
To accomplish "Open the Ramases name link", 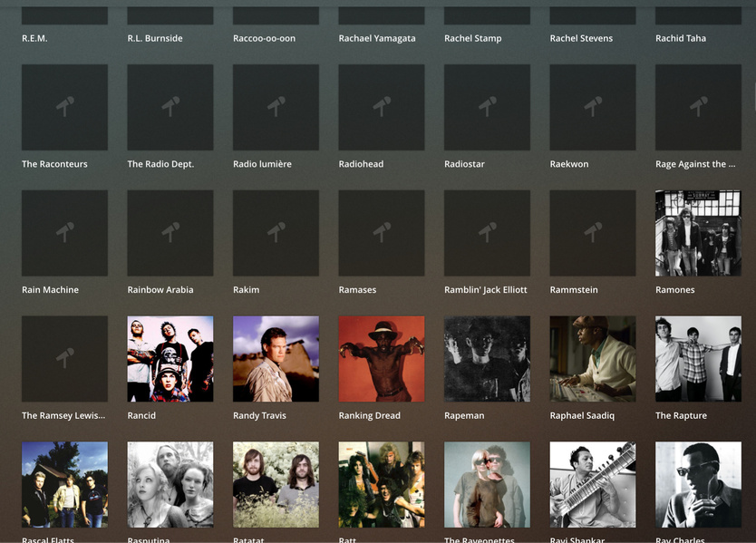I will 357,290.
